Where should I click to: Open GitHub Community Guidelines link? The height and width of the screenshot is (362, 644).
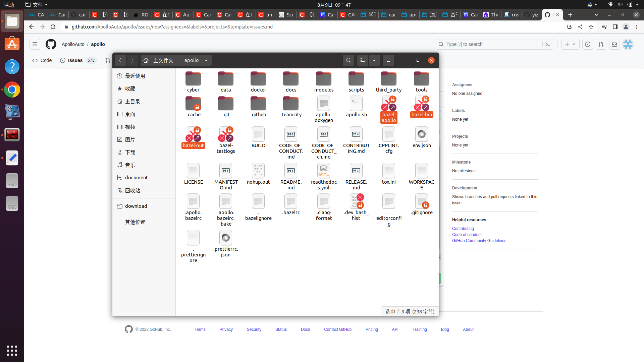[x=479, y=241]
